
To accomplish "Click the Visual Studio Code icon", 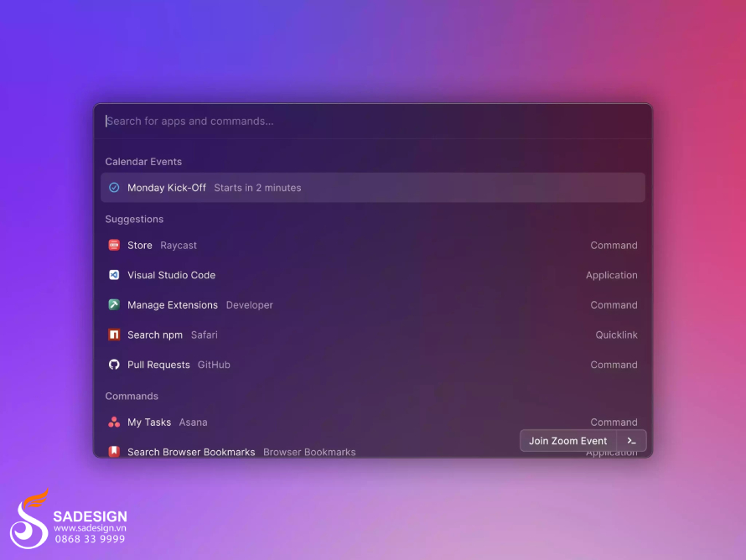I will pos(114,275).
